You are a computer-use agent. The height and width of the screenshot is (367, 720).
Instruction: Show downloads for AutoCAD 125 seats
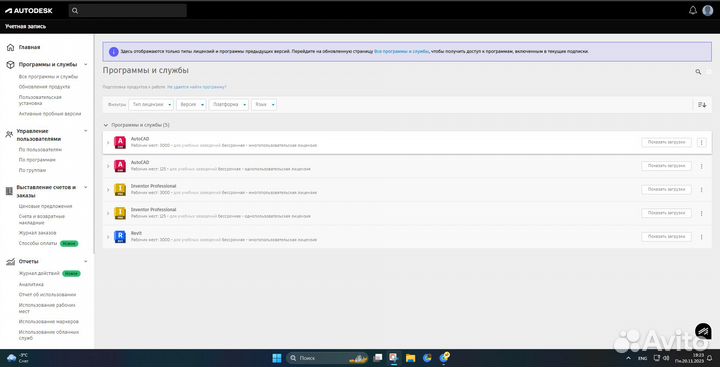coord(666,166)
